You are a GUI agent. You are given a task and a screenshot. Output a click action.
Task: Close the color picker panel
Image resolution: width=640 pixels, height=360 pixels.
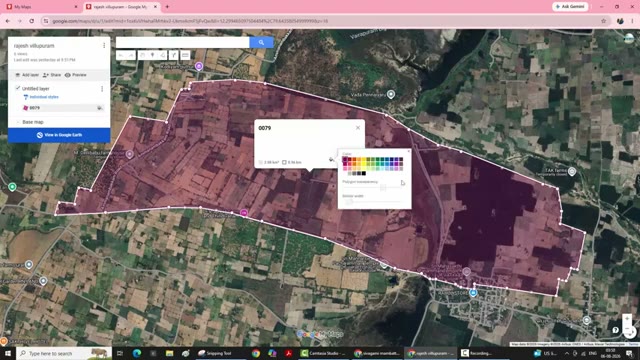(409, 151)
